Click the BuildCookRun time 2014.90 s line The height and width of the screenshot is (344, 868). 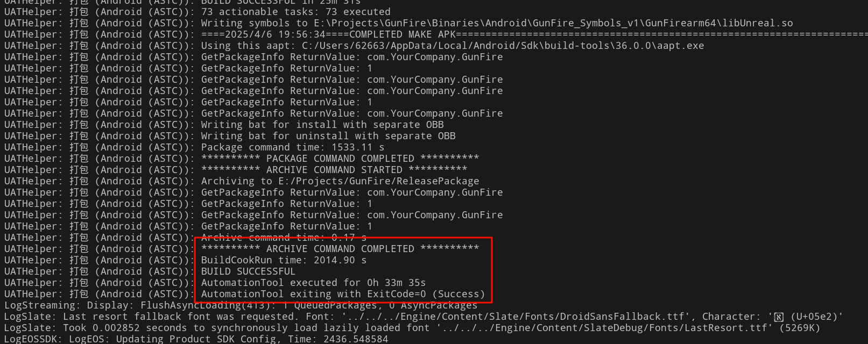point(284,260)
